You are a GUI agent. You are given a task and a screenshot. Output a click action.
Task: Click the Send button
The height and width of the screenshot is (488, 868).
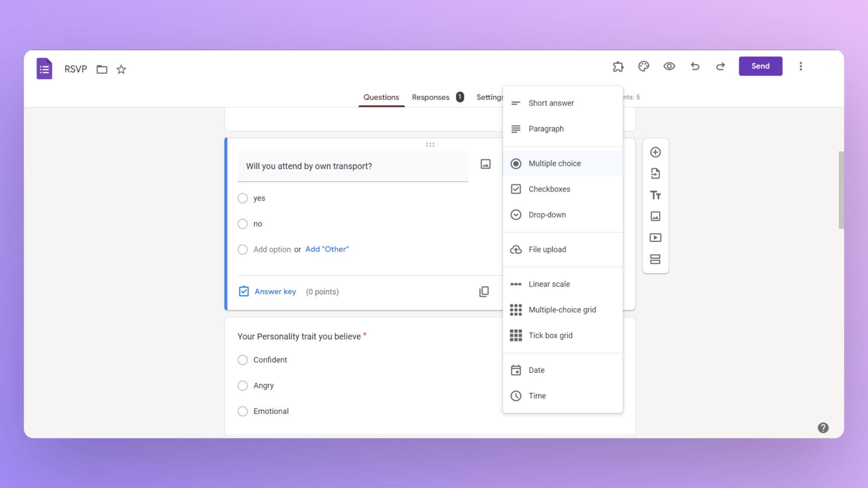pos(760,66)
